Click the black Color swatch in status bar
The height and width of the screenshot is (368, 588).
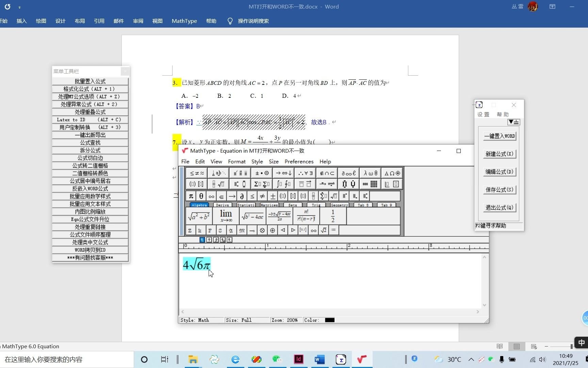329,320
